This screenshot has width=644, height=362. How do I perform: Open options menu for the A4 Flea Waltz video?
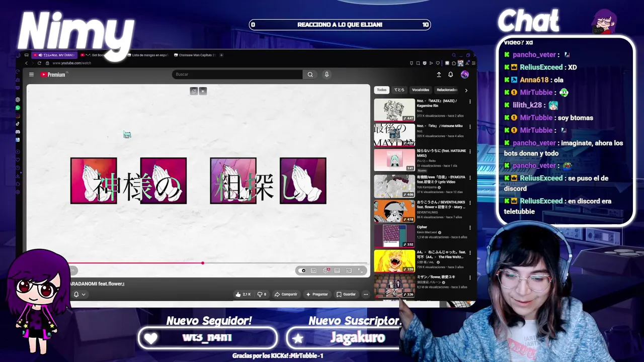pos(470,253)
